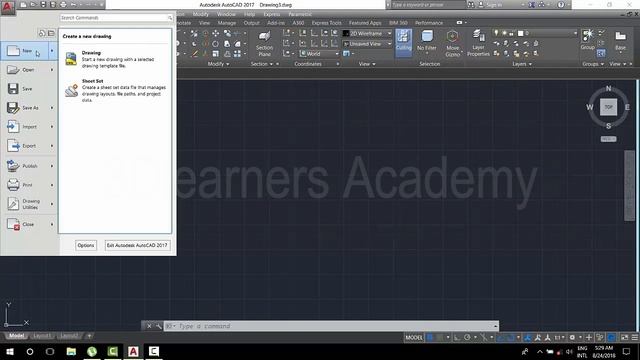The image size is (640, 360).
Task: Click the Culling selection button
Action: pos(404,42)
